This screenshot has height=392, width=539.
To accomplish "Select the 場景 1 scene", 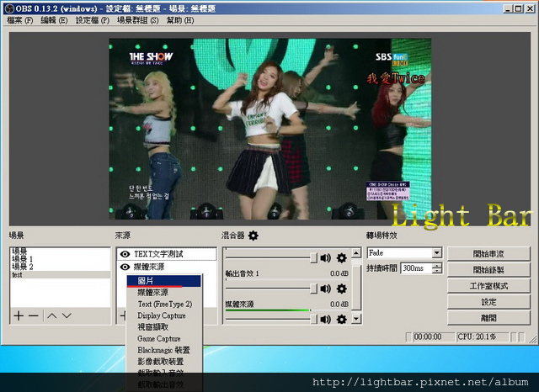I will coord(60,259).
